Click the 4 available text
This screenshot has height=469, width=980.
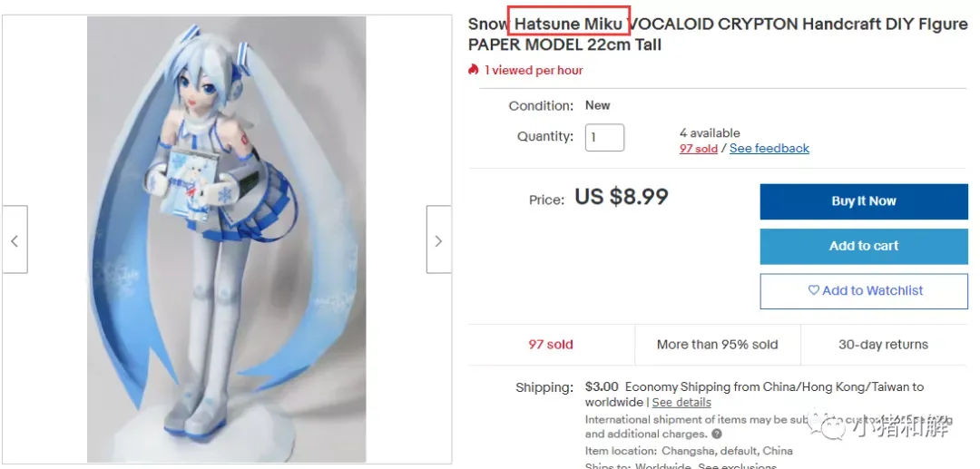click(x=710, y=133)
